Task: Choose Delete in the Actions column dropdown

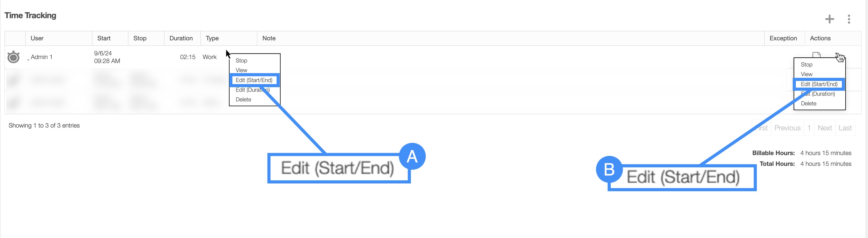Action: 808,103
